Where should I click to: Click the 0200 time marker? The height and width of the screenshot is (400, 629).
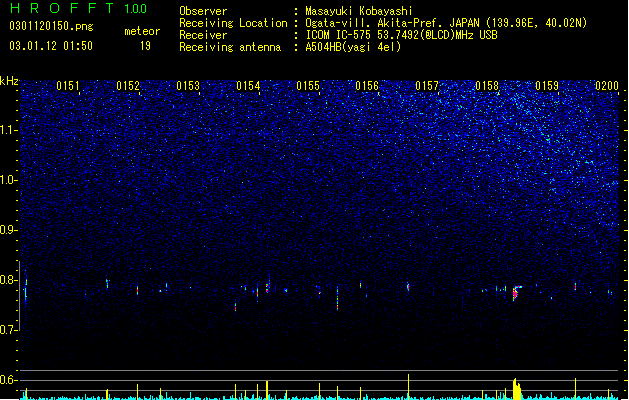(607, 86)
